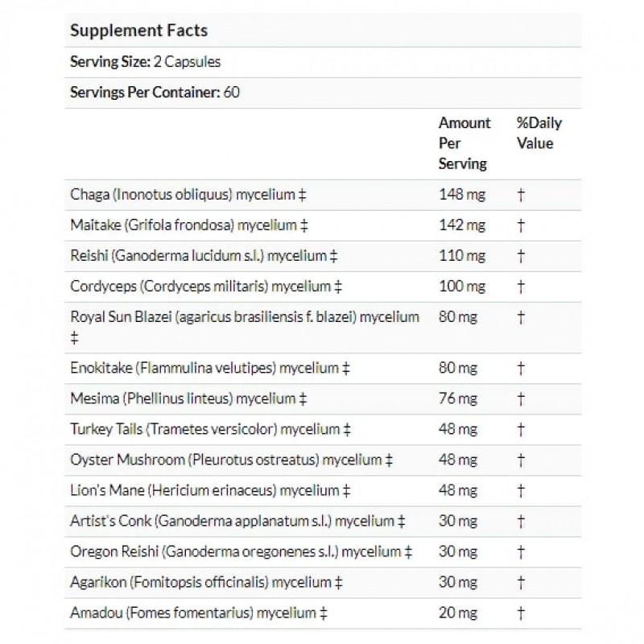Click Artist's Conk Ganoderma applanatum entry
This screenshot has width=644, height=644.
(237, 521)
